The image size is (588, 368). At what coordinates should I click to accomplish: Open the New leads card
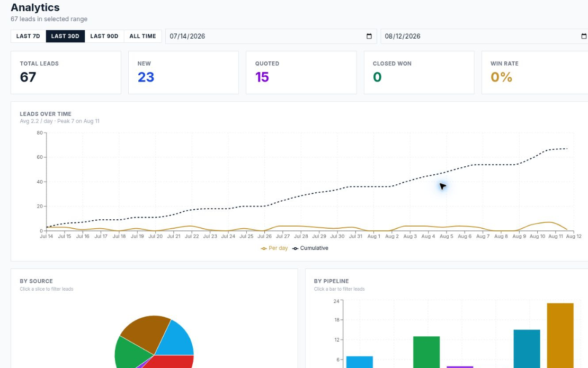coord(183,73)
